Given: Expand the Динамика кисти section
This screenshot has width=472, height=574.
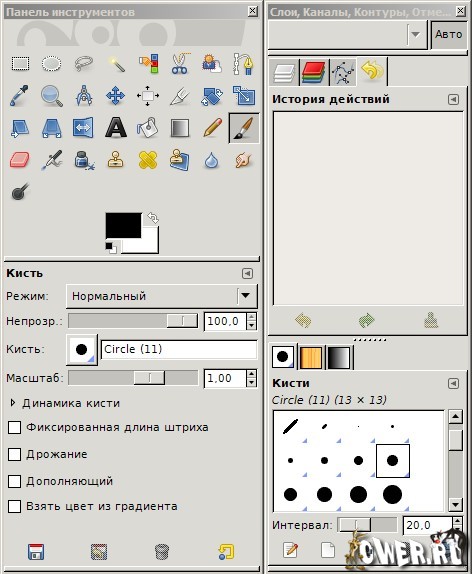Looking at the screenshot, I should [x=13, y=403].
